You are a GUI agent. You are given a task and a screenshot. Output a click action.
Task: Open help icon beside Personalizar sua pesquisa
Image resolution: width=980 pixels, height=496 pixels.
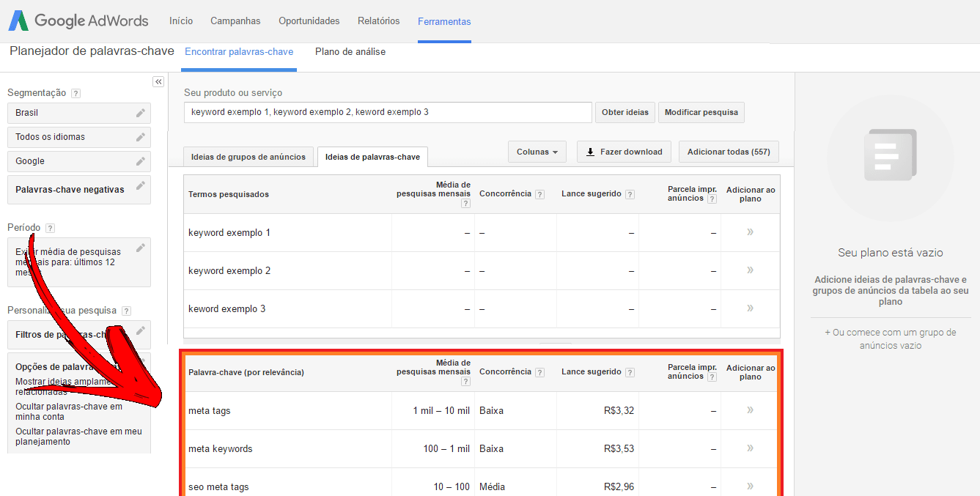pyautogui.click(x=126, y=311)
